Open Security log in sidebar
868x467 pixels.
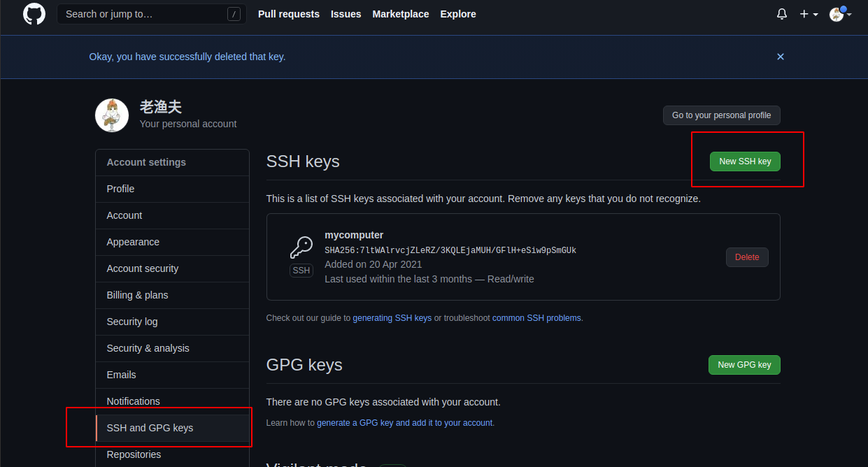[x=172, y=322]
